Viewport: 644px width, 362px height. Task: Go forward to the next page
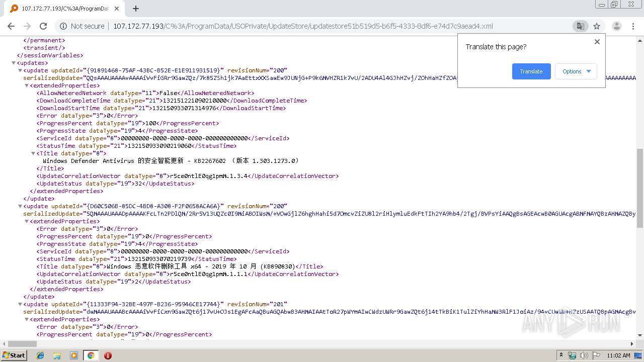(x=27, y=26)
